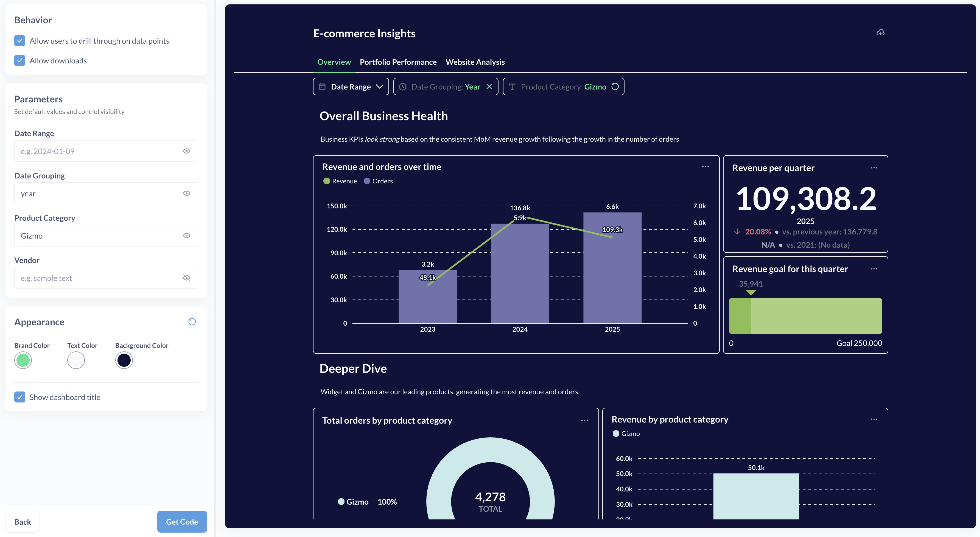Pick the Background Color swatch

pos(124,360)
